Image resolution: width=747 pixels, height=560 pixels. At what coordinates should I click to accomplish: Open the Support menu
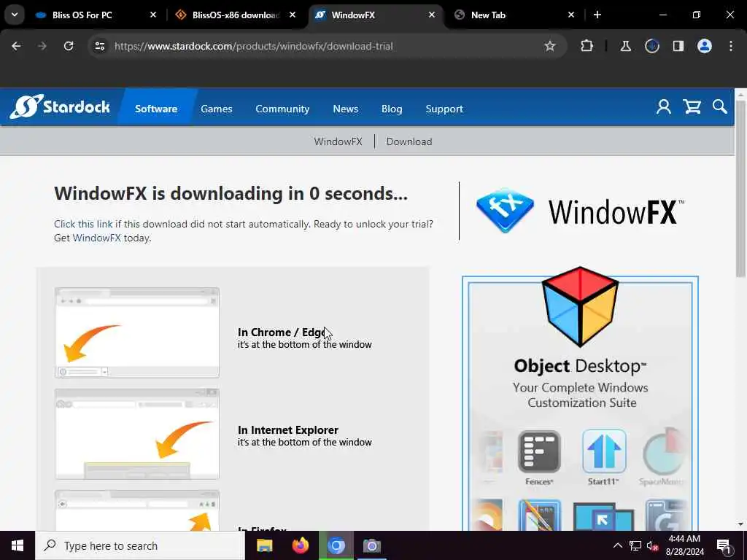[444, 109]
